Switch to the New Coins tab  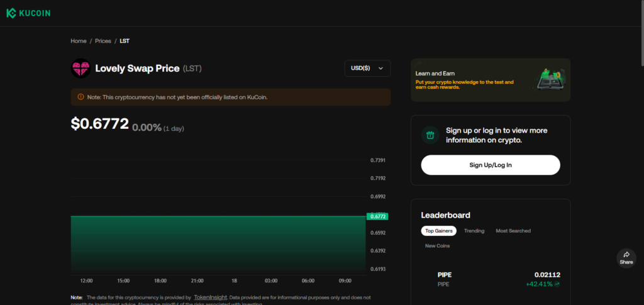click(x=438, y=246)
